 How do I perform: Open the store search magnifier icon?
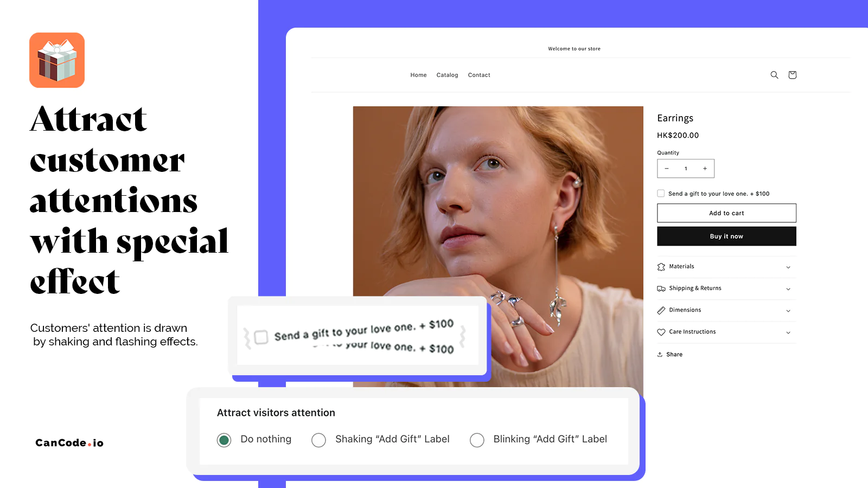coord(774,75)
